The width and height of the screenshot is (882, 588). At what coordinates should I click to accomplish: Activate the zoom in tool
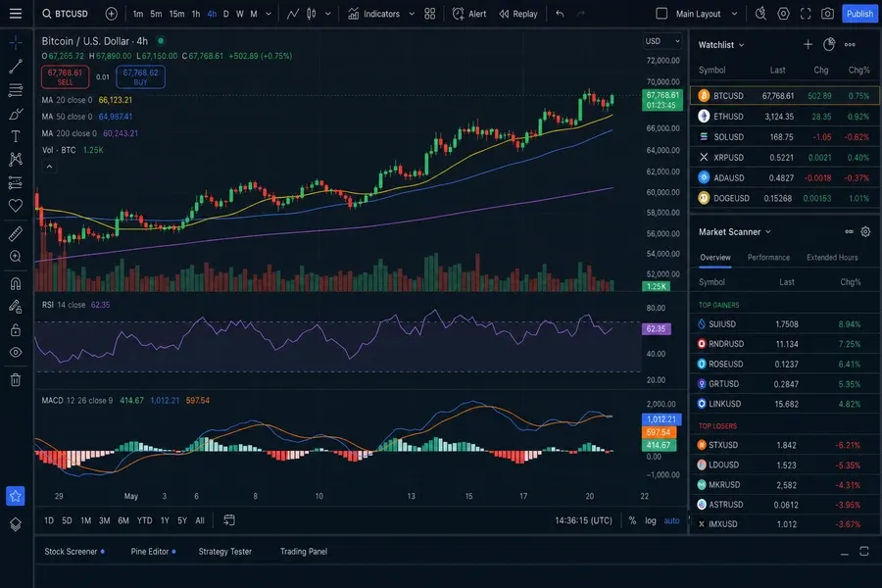pos(16,257)
